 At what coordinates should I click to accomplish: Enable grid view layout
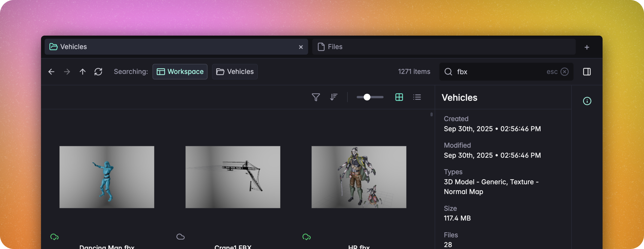[399, 97]
